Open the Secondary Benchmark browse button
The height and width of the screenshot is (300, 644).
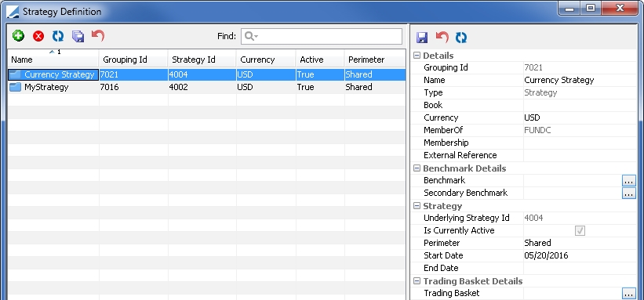(629, 193)
